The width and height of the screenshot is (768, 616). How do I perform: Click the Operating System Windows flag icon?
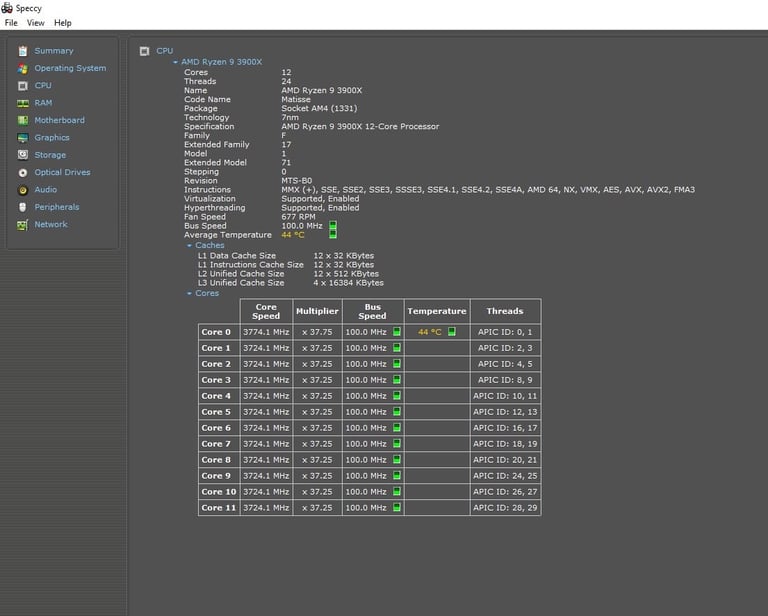[x=23, y=69]
